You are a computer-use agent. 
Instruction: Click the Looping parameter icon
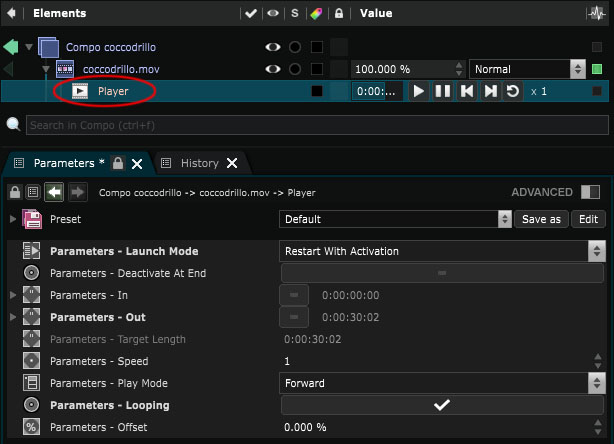coord(31,405)
